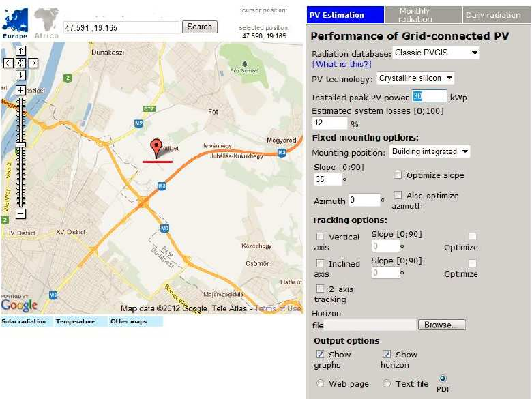Click the M2 motorway shield near Fót

(x=138, y=123)
